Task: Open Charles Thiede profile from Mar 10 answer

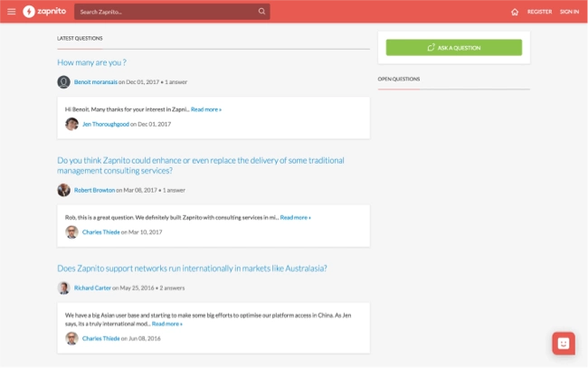Action: pyautogui.click(x=101, y=232)
